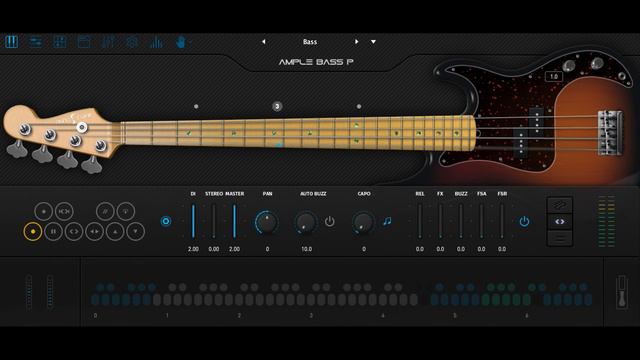Viewport: 640px width, 360px height.
Task: Click the white string tree button on headstock
Action: tap(82, 127)
